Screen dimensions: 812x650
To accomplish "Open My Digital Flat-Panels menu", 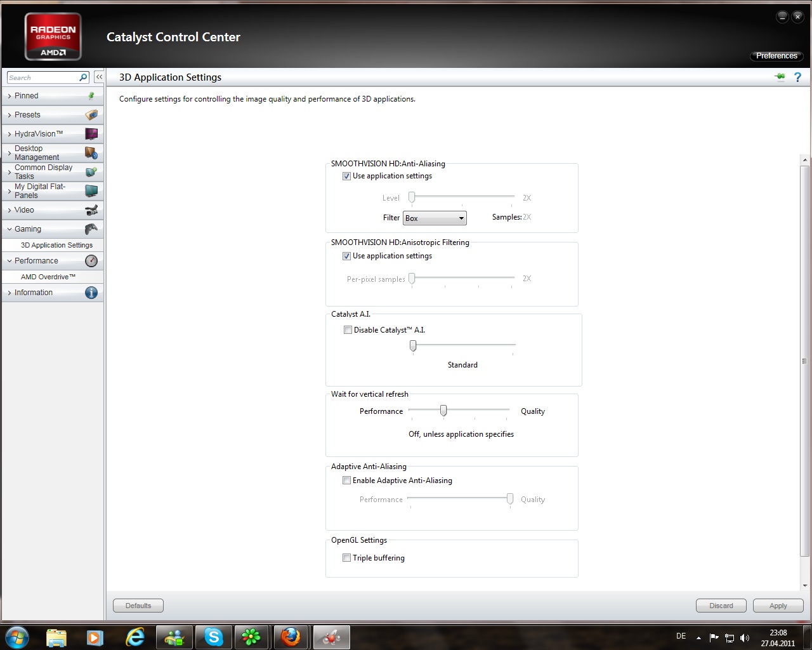I will click(53, 191).
